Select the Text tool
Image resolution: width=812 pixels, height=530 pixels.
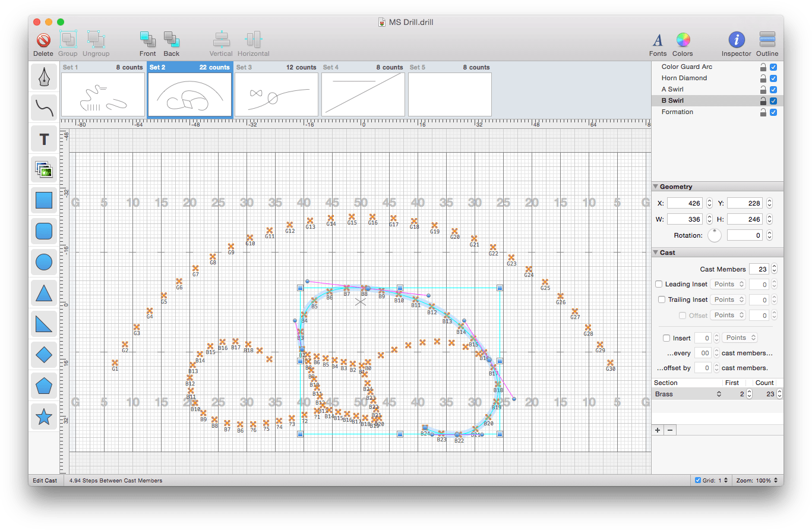(43, 138)
